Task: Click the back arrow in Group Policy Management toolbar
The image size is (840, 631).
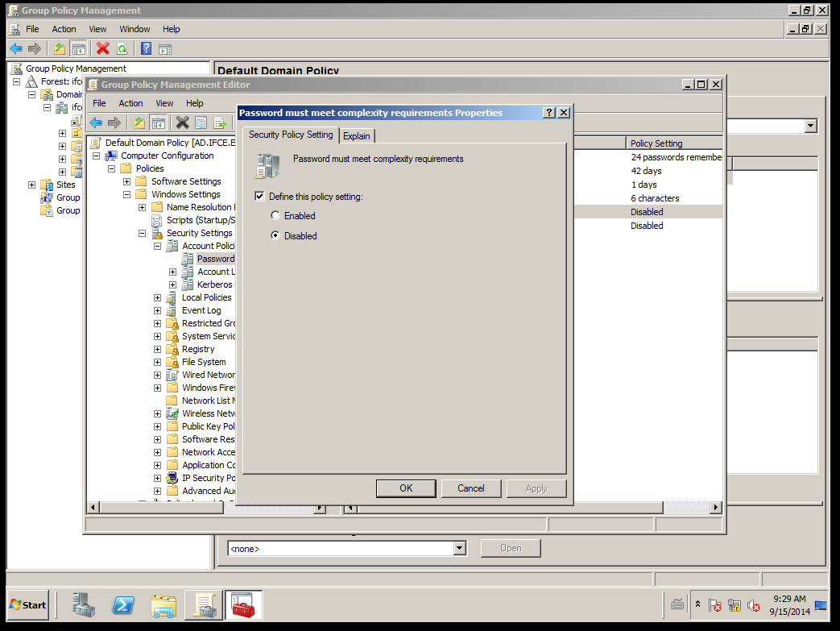Action: point(16,49)
